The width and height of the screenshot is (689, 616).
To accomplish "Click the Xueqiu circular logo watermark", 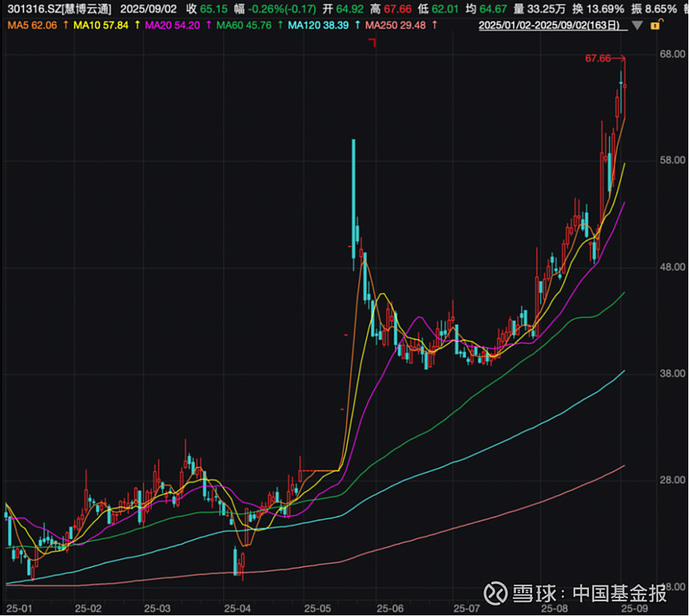I will [498, 594].
